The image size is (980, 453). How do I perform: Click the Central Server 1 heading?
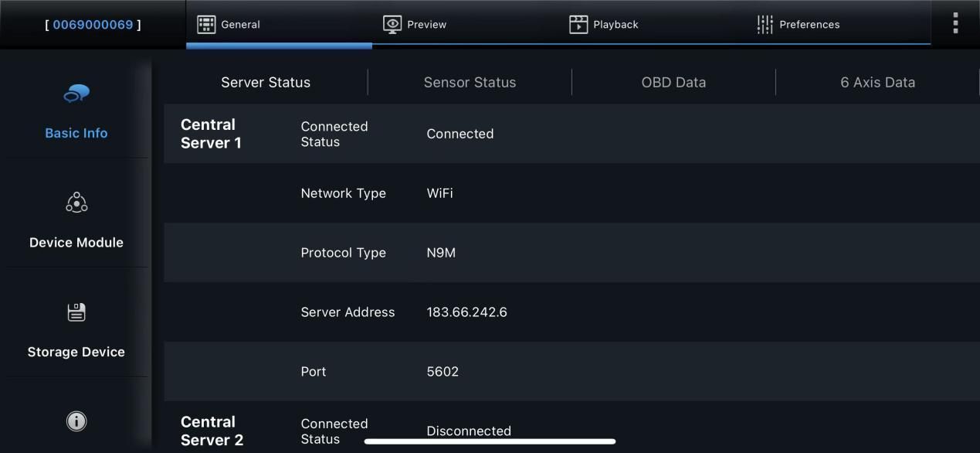tap(211, 134)
